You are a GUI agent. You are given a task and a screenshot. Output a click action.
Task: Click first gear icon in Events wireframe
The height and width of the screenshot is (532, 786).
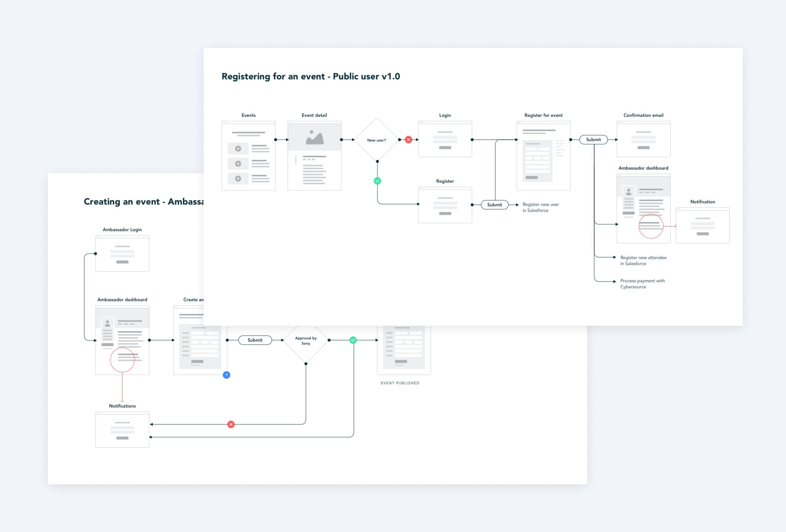coord(238,149)
